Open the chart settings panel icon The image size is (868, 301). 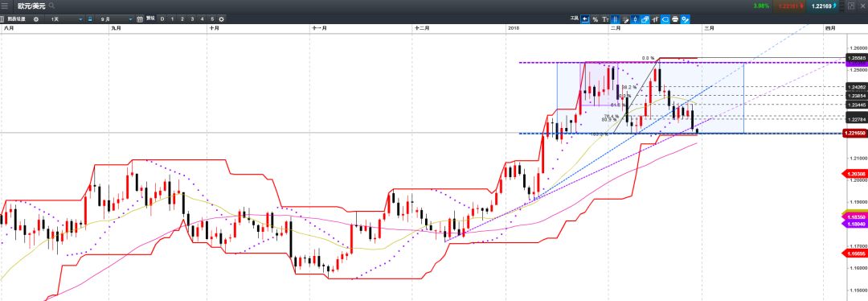(2, 19)
